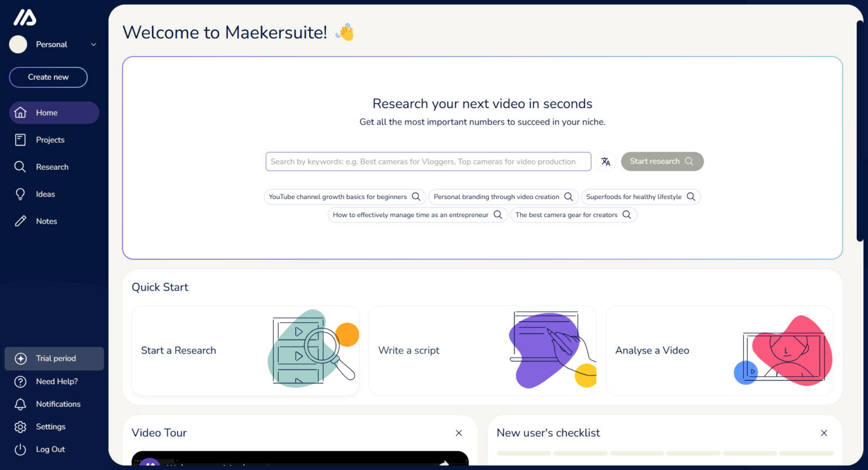Select 'Superfoods for healthy lifestyle' suggestion
Viewport: 868px width, 470px height.
(x=641, y=197)
